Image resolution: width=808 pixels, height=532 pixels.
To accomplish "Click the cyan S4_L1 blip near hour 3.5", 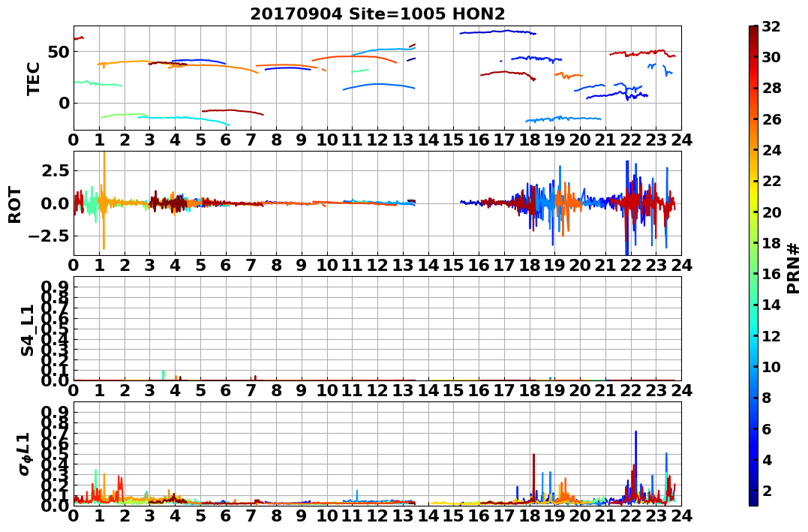I will [x=164, y=374].
